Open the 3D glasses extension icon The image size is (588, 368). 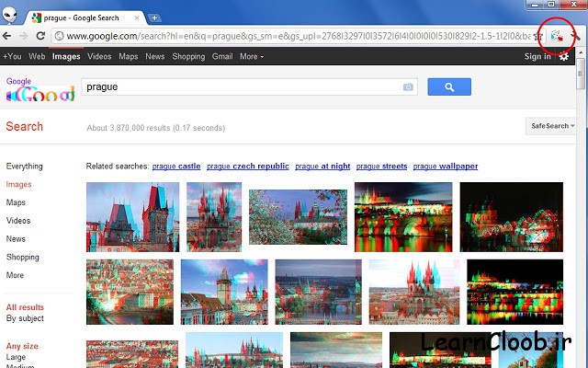557,36
